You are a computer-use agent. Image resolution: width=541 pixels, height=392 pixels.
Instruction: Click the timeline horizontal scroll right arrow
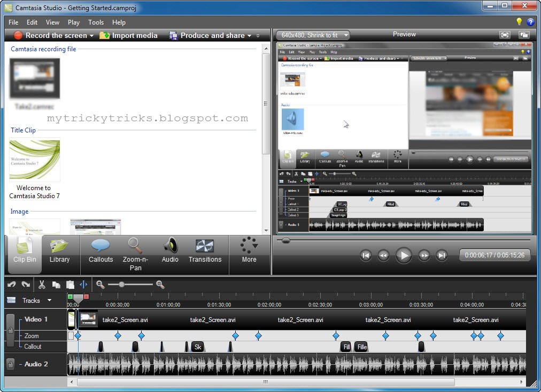[x=521, y=382]
